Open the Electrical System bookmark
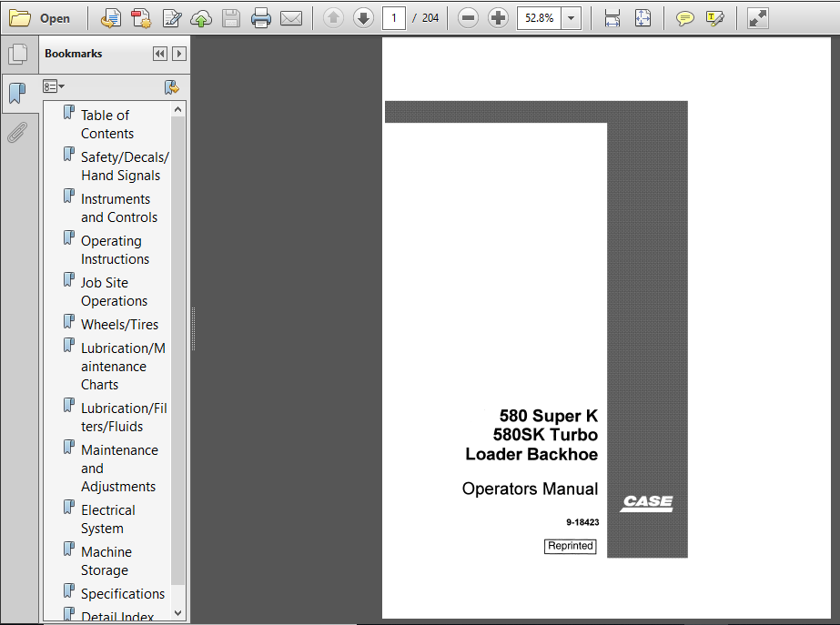Image resolution: width=840 pixels, height=625 pixels. tap(107, 519)
